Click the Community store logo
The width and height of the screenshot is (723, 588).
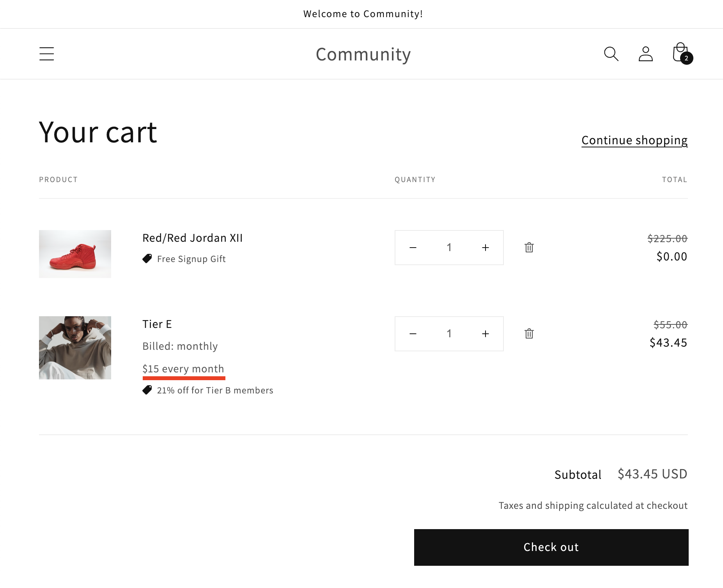click(x=363, y=54)
